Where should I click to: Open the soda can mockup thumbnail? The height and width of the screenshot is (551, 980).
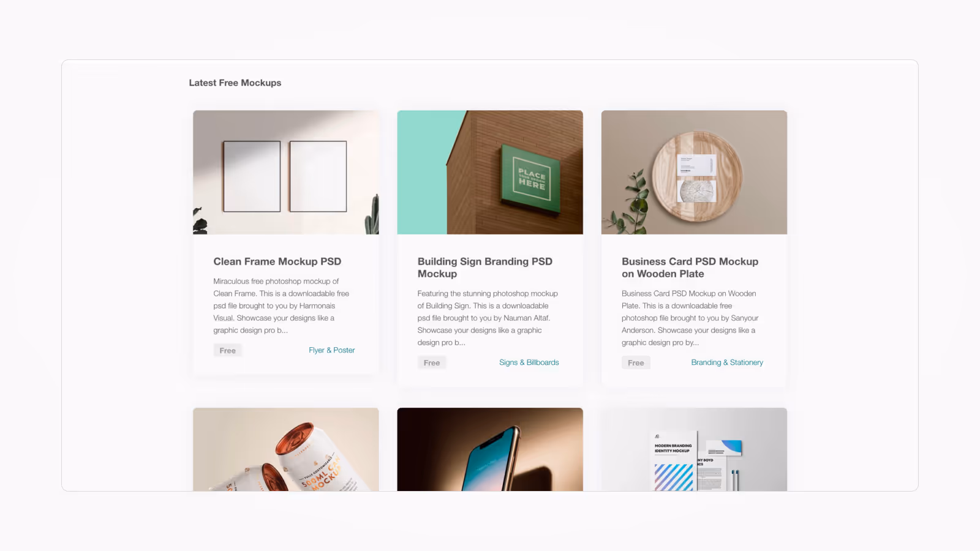coord(286,449)
